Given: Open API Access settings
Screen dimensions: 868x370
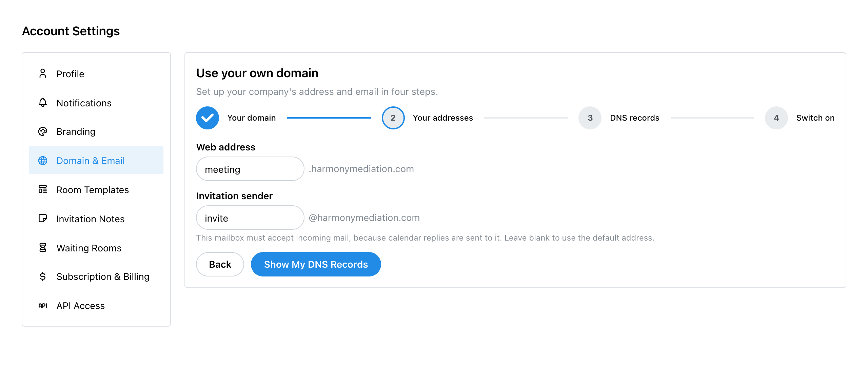Looking at the screenshot, I should click(96, 306).
